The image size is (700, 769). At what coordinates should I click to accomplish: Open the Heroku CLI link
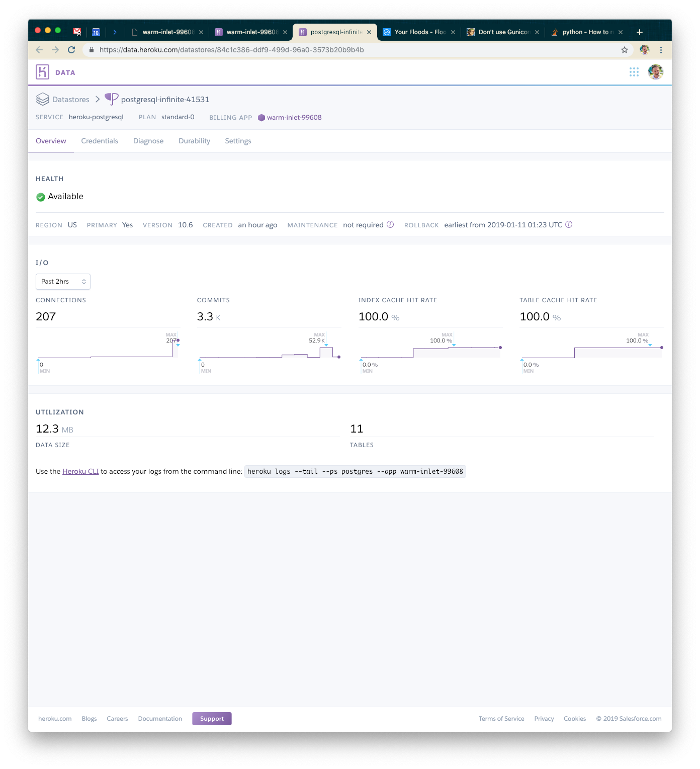[80, 471]
